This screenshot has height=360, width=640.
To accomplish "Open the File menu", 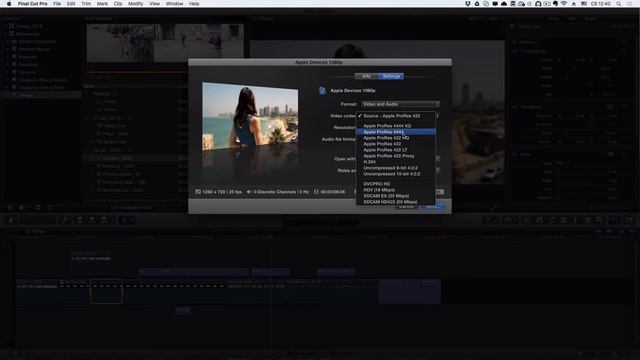I will (57, 4).
